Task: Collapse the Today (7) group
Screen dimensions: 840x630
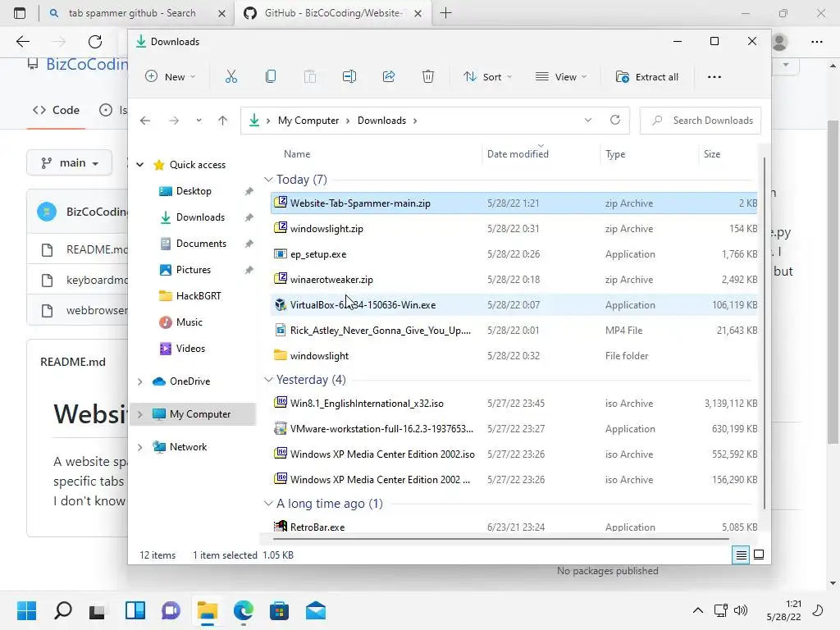Action: click(x=268, y=180)
